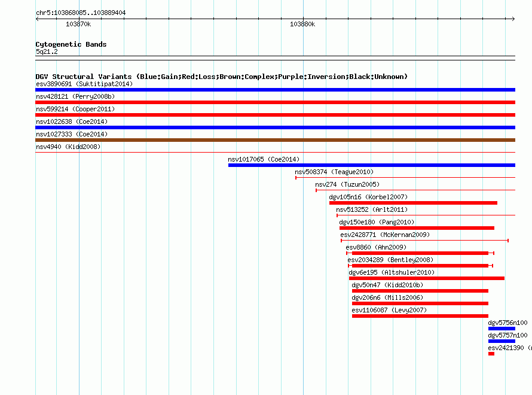Open nsv1017065 (Coe2014) variant label
The height and width of the screenshot is (395, 532).
click(x=264, y=159)
